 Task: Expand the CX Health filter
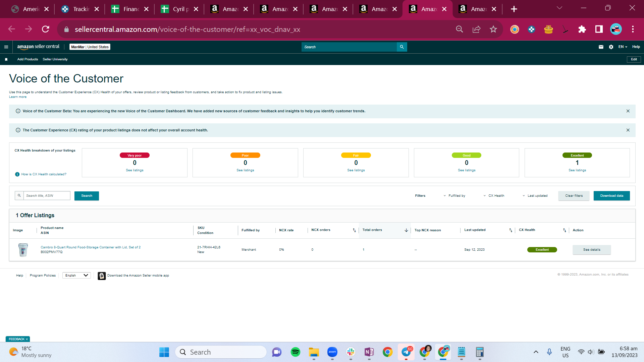(x=494, y=196)
